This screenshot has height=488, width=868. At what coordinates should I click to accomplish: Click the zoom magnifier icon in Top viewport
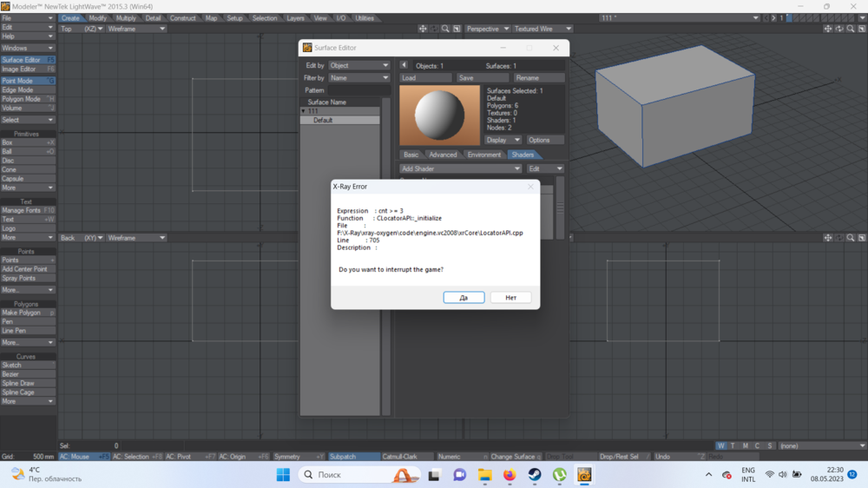(445, 29)
